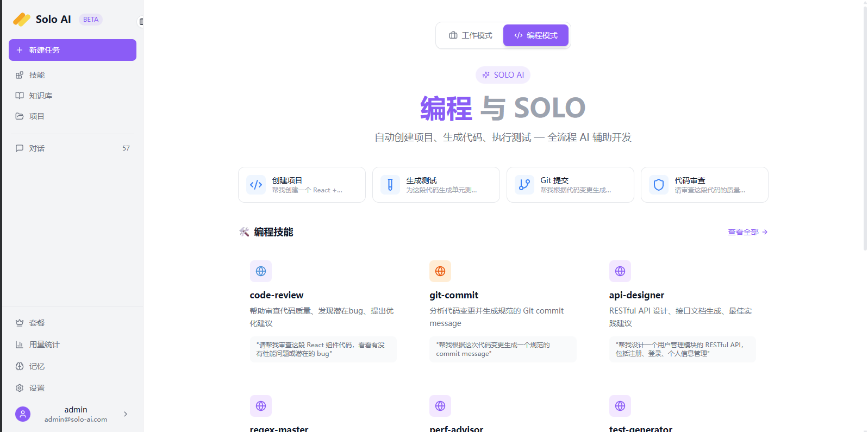Click the perf-advisor skill globe icon

tap(440, 406)
